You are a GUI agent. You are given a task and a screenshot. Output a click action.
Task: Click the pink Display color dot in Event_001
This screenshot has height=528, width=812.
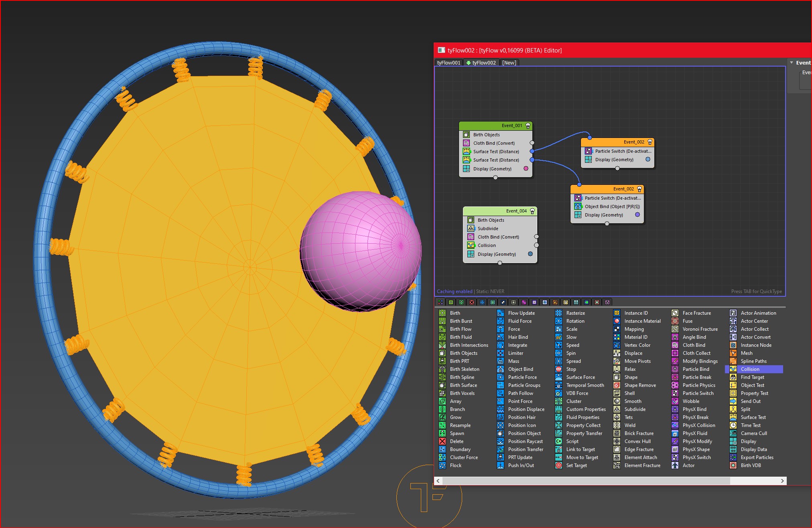[x=526, y=169]
